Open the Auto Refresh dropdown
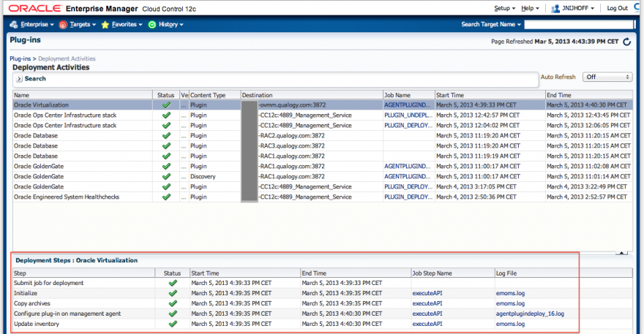Screen dimensions: 644x334 pyautogui.click(x=607, y=77)
